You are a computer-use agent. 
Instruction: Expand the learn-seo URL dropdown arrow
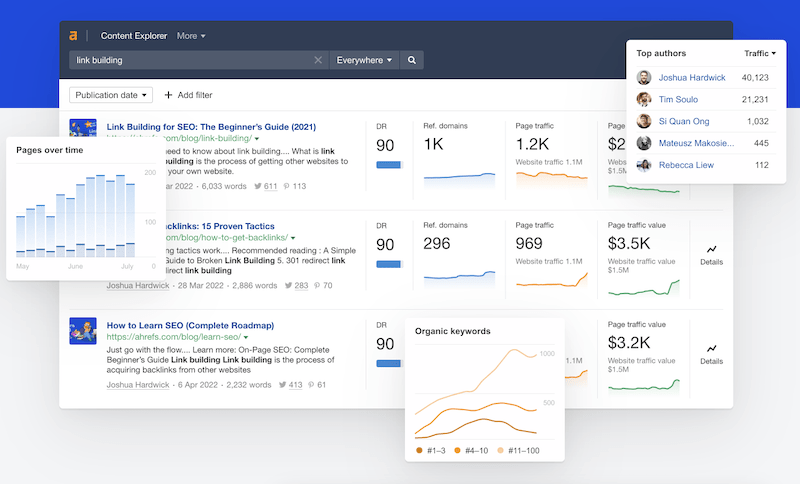click(x=246, y=337)
